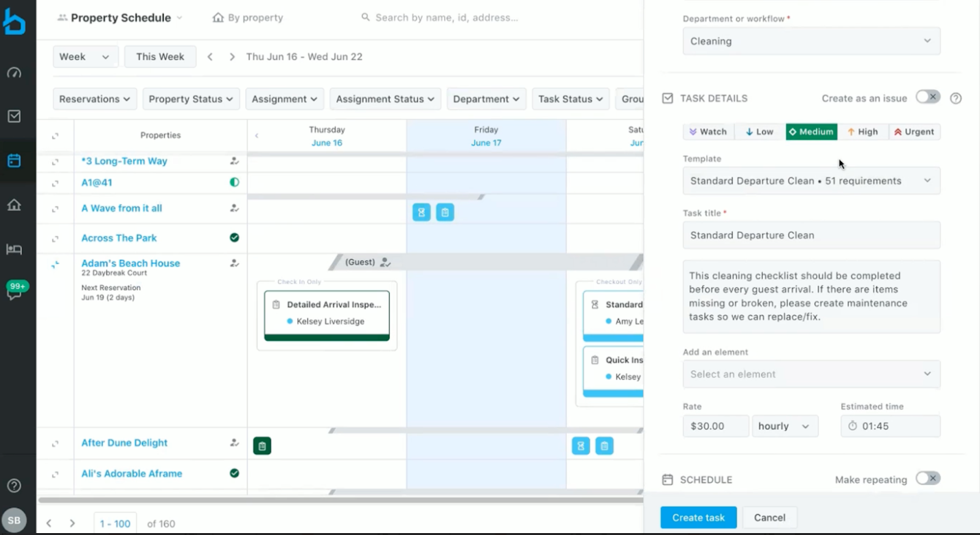This screenshot has height=535, width=980.
Task: Click help icon next to Create as an issue
Action: tap(956, 98)
